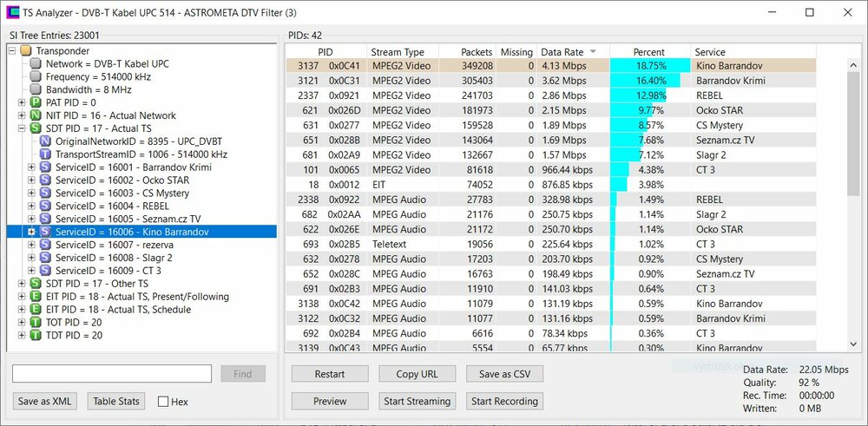Enable the Hex checkbox

(x=163, y=402)
